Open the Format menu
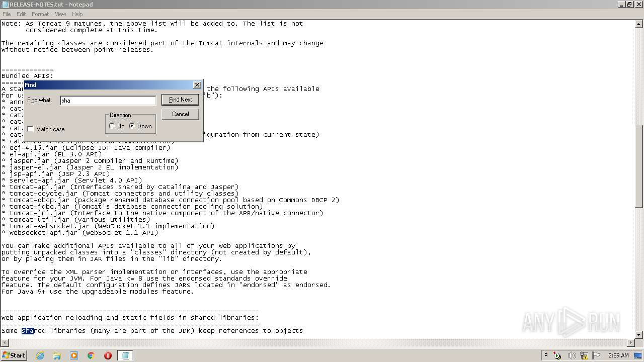Image resolution: width=644 pixels, height=362 pixels. 40,14
